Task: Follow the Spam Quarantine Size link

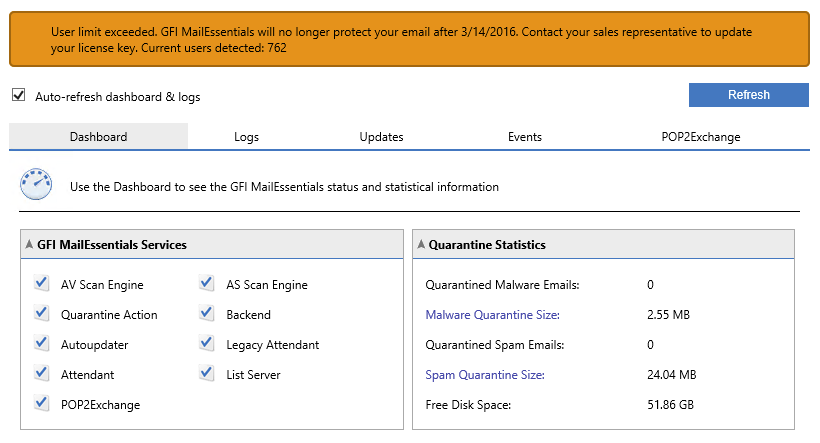Action: (x=485, y=375)
